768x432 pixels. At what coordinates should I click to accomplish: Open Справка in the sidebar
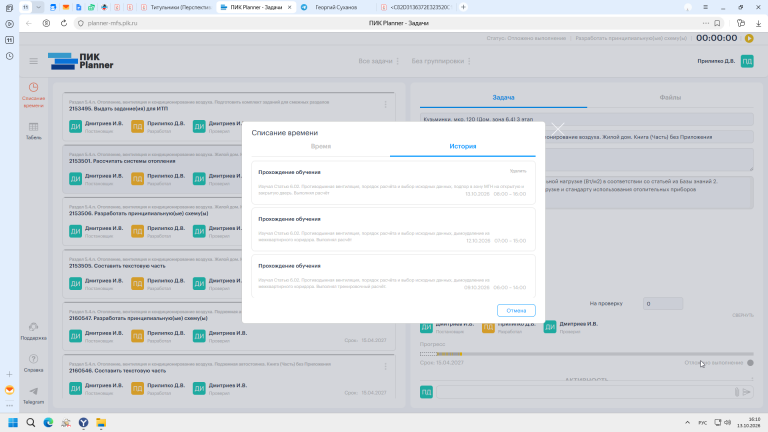click(33, 363)
